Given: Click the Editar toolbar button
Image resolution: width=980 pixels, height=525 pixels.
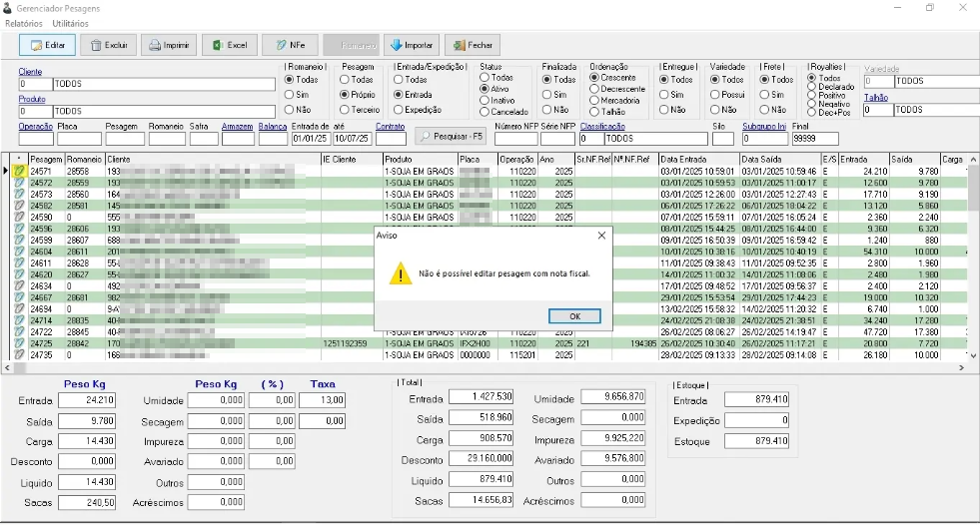Looking at the screenshot, I should click(x=48, y=45).
